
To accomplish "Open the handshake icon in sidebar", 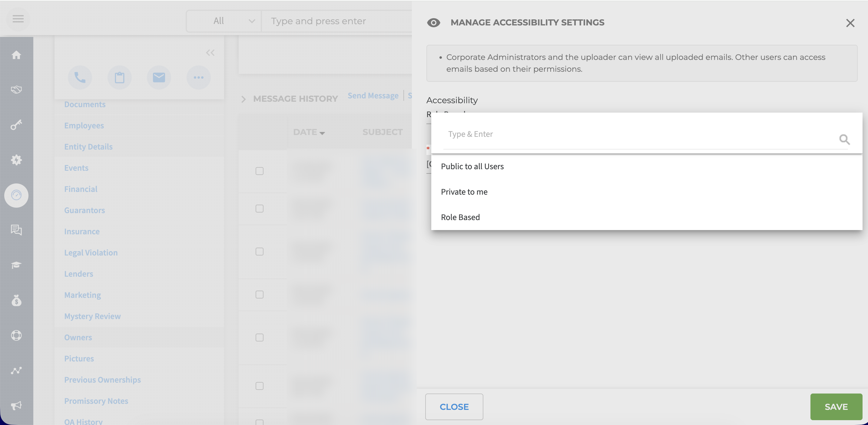I will pyautogui.click(x=16, y=90).
